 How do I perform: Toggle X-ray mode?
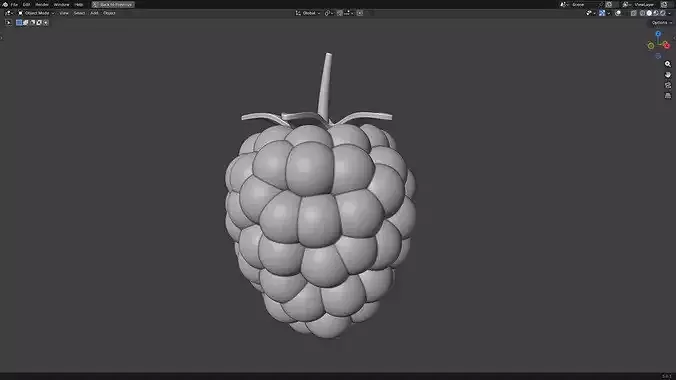(633, 13)
